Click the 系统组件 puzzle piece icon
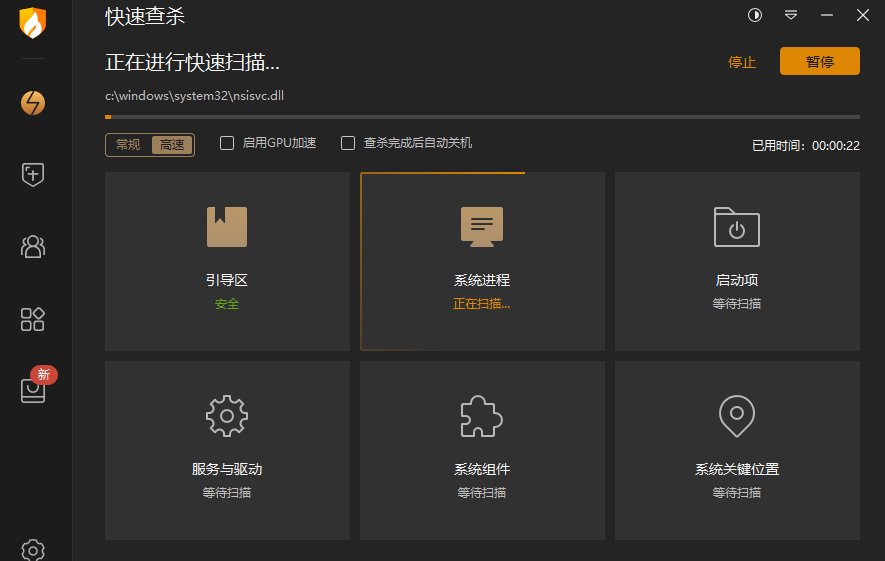 point(482,415)
